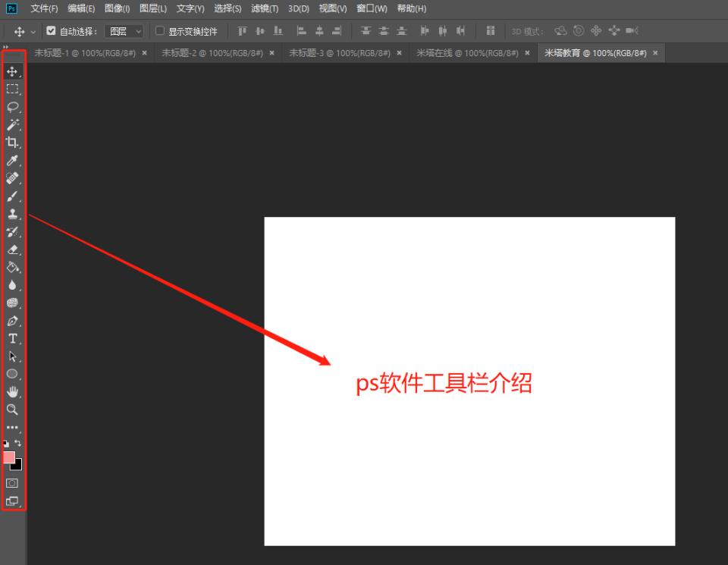Select the Crop tool
Screen dimensions: 728x565
(x=12, y=143)
